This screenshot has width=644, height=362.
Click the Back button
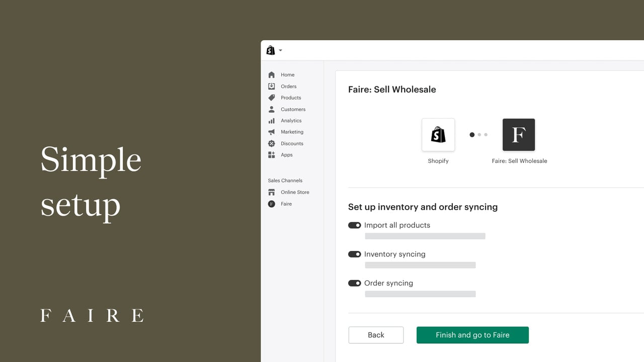coord(376,335)
